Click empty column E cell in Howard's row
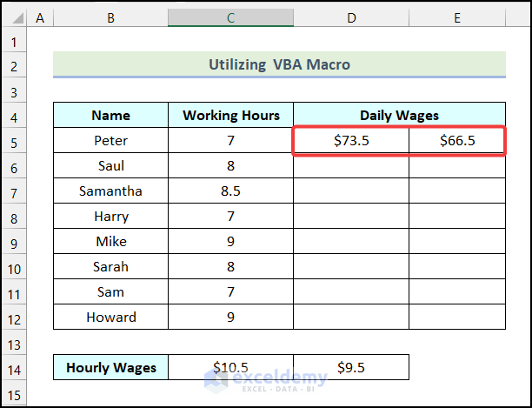This screenshot has width=532, height=408. [457, 317]
